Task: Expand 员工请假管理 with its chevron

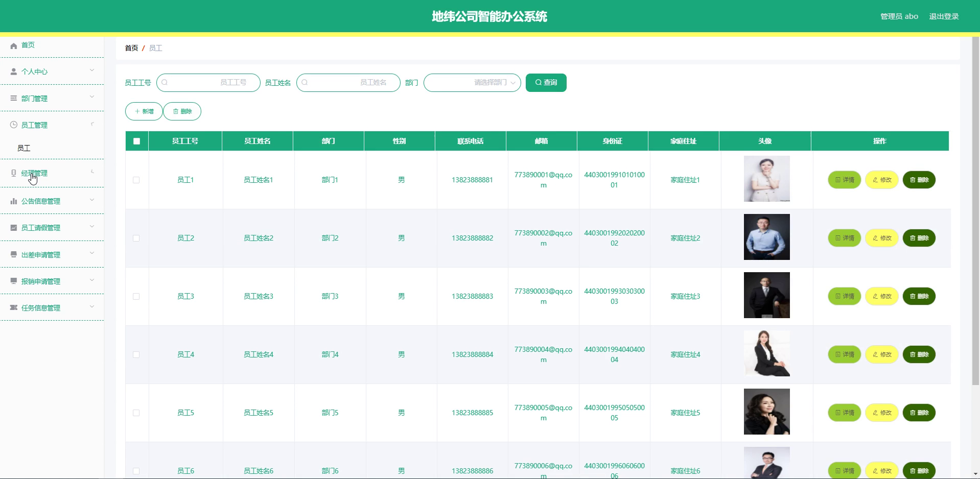Action: click(x=92, y=226)
